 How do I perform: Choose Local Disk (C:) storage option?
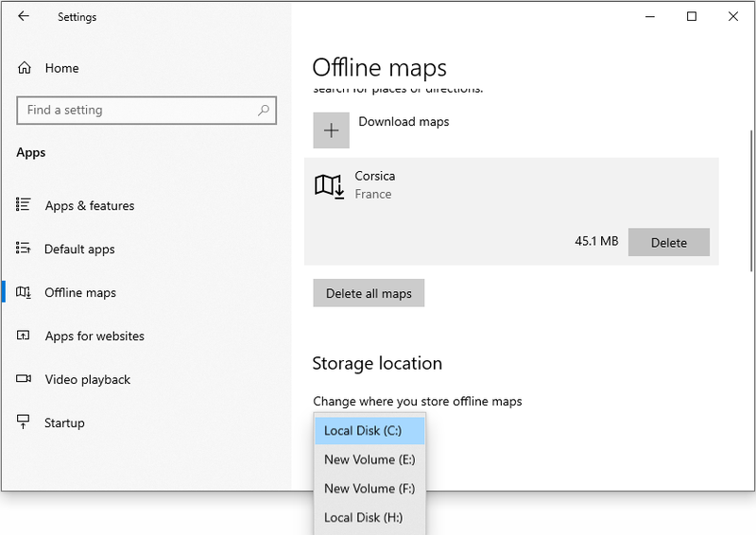(369, 430)
